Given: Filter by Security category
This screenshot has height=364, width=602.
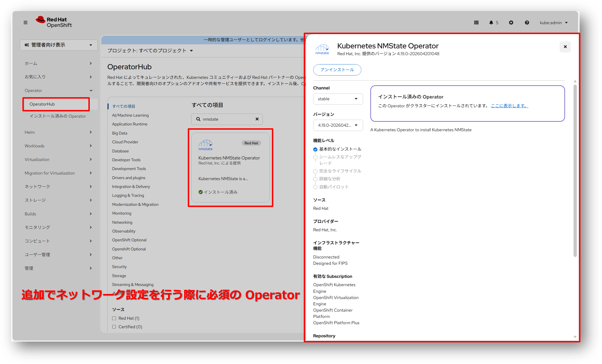Looking at the screenshot, I should tap(119, 266).
